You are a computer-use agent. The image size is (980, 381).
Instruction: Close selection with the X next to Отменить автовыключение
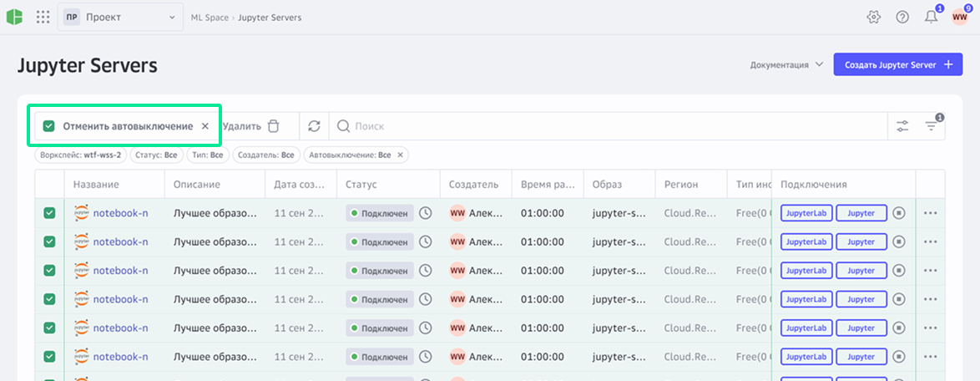pyautogui.click(x=205, y=126)
